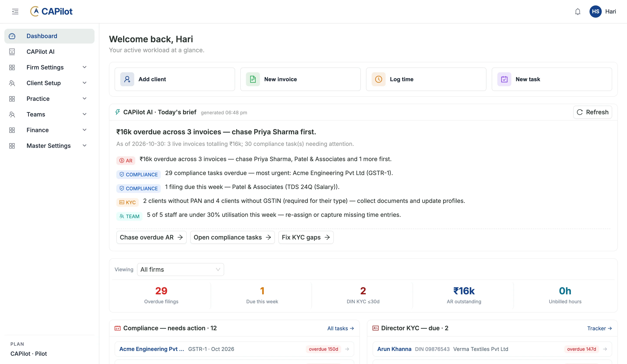This screenshot has width=627, height=364.
Task: Open Finance menu item
Action: tap(49, 130)
